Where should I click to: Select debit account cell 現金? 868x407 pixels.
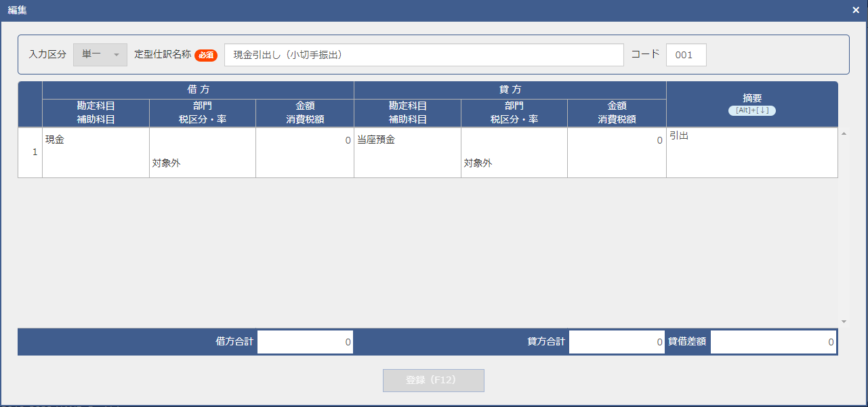pos(96,140)
